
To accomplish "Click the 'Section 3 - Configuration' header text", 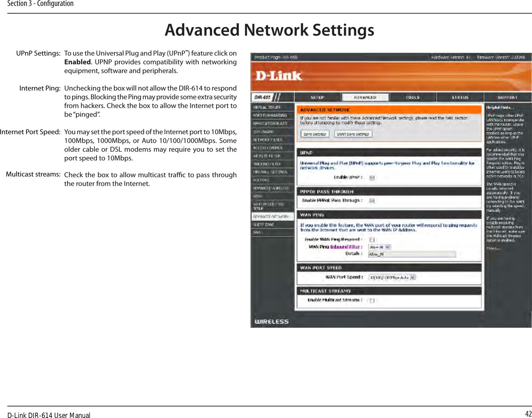I will (x=40, y=4).
